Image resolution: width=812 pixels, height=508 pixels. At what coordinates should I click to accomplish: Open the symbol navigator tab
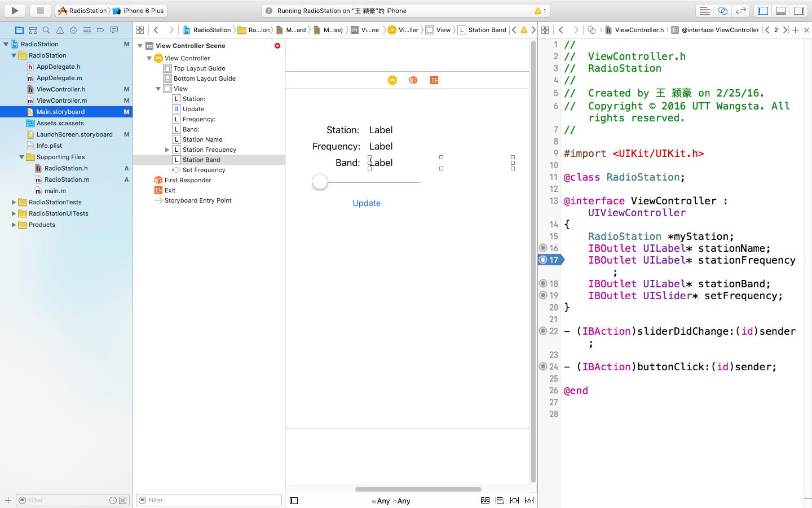[x=33, y=30]
